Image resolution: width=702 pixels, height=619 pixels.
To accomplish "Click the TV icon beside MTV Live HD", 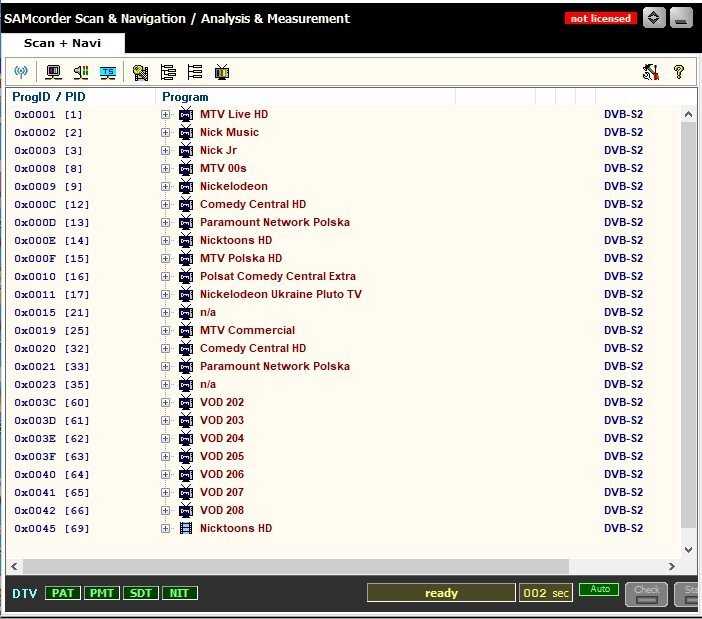I will point(186,114).
